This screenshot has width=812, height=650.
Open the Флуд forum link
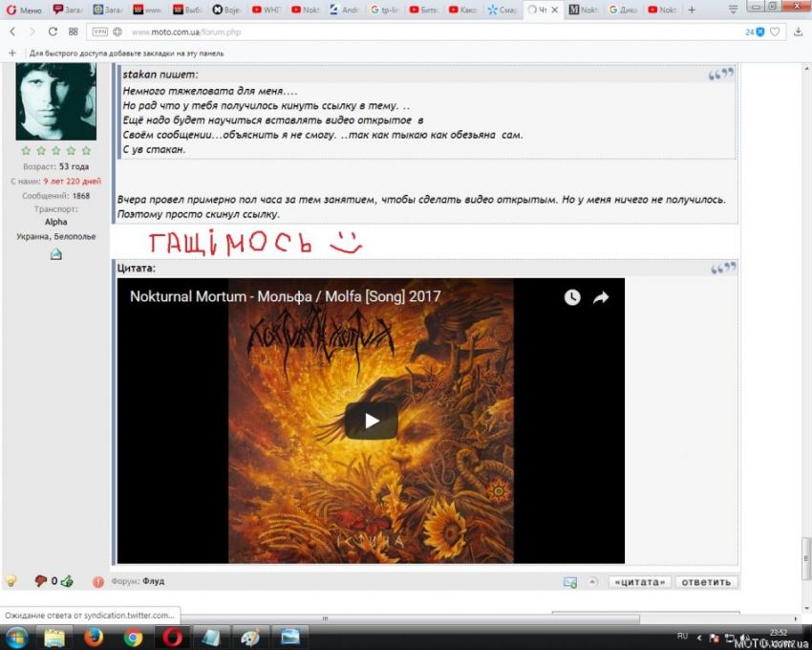pyautogui.click(x=154, y=581)
